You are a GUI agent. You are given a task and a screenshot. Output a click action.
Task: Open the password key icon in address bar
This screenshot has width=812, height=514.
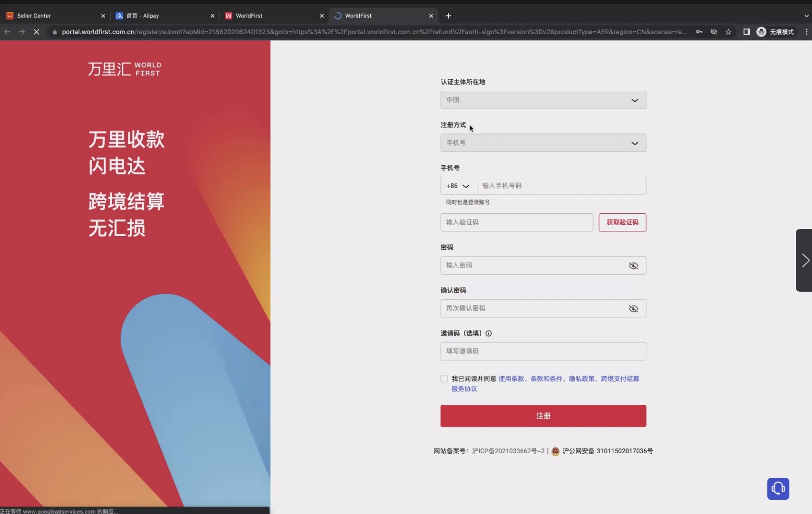point(699,32)
